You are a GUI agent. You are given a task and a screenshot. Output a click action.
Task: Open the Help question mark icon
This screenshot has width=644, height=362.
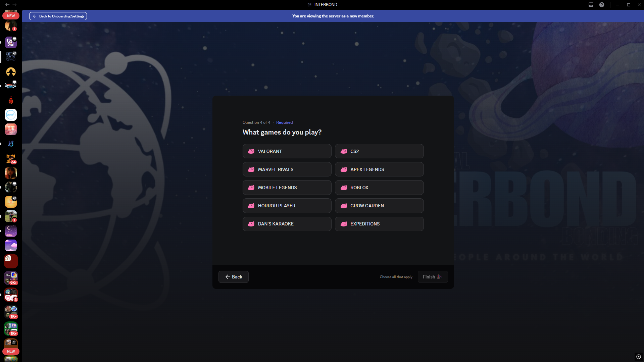[602, 5]
